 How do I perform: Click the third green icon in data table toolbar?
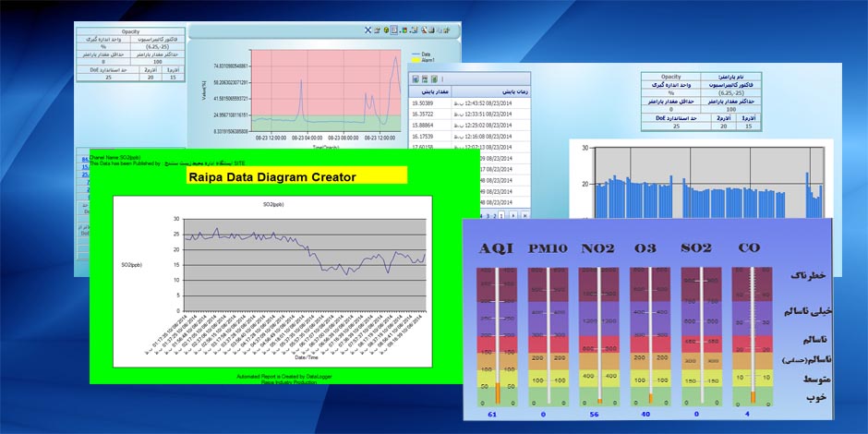[435, 79]
